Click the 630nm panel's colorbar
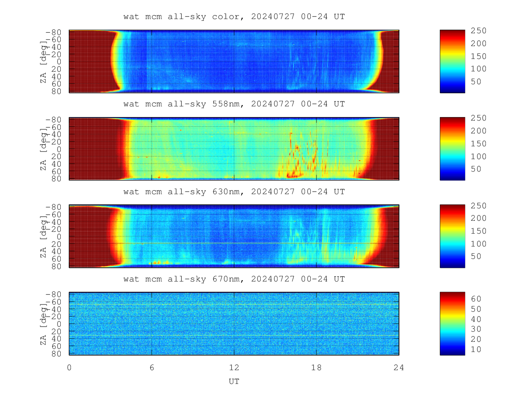The height and width of the screenshot is (399, 532). coord(452,236)
